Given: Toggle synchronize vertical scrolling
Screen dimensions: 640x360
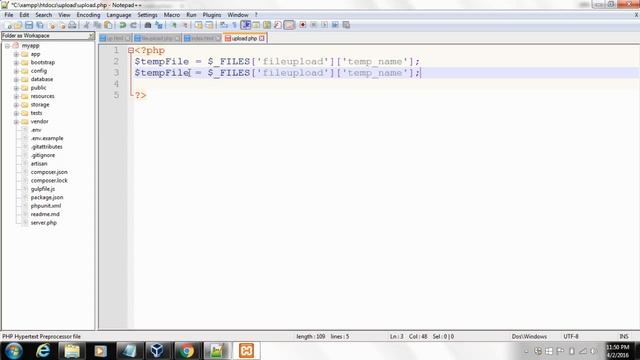Looking at the screenshot, I should (198, 25).
